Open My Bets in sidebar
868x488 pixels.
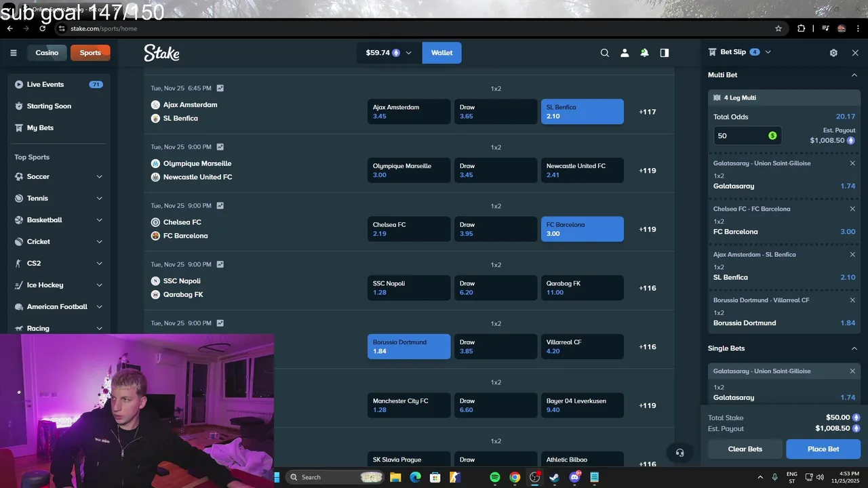coord(58,127)
